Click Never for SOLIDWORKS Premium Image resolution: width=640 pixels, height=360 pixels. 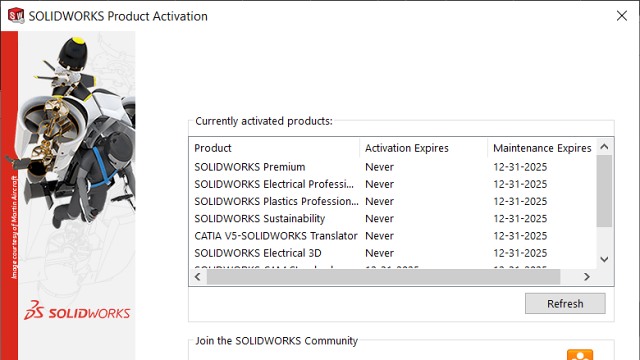coord(380,167)
